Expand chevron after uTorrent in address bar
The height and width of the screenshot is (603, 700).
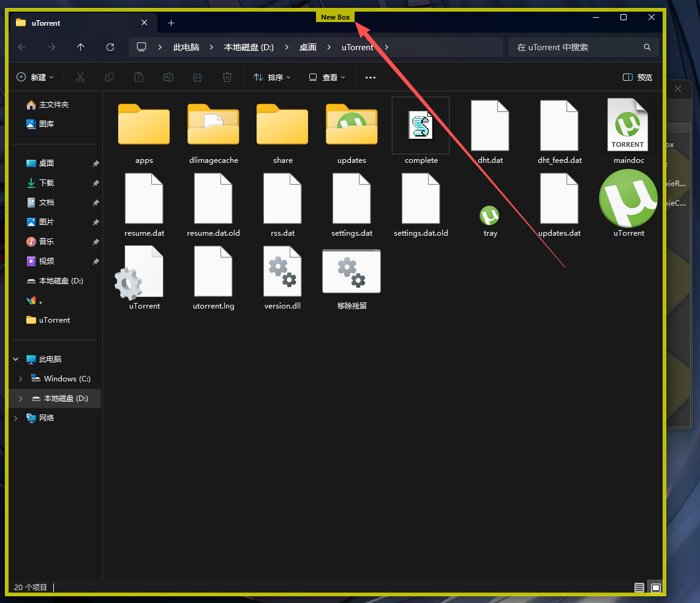click(x=386, y=47)
